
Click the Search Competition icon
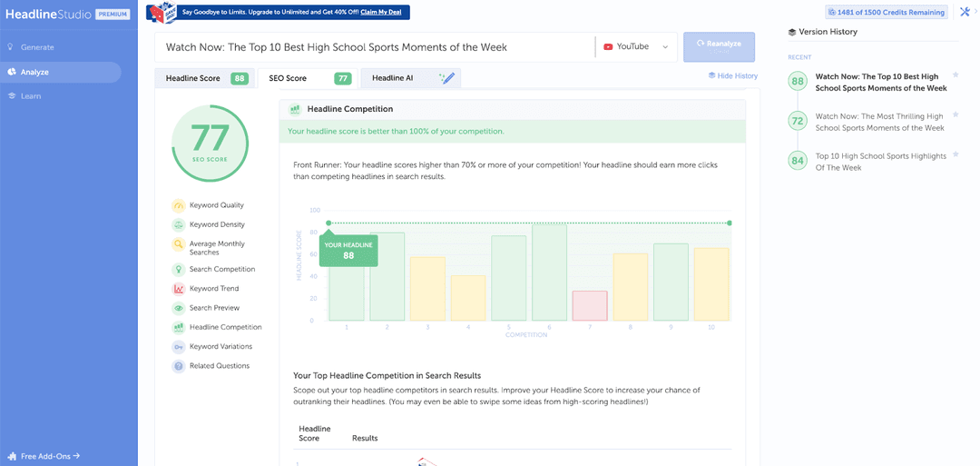click(179, 270)
